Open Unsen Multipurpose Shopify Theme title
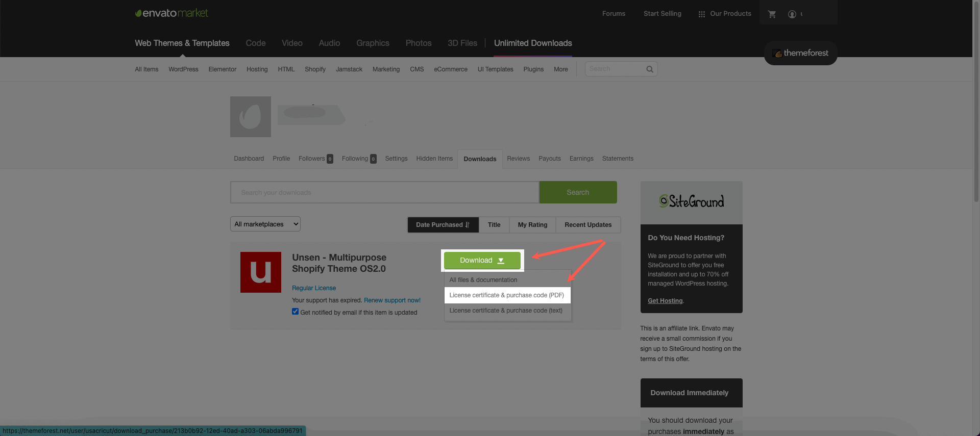This screenshot has height=436, width=980. coord(339,263)
